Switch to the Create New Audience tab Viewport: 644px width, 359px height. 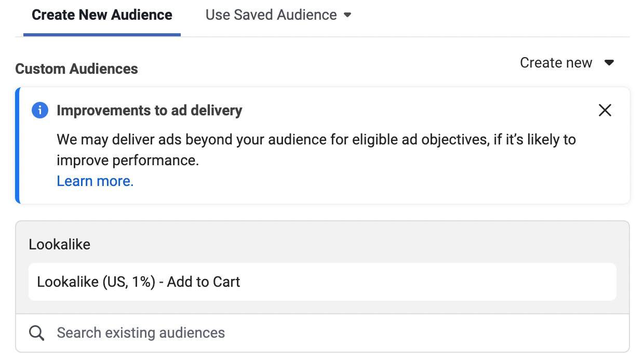pyautogui.click(x=102, y=15)
